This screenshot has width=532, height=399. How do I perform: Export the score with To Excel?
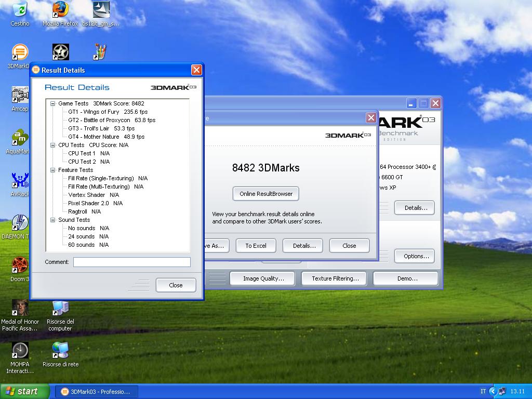[x=256, y=246]
